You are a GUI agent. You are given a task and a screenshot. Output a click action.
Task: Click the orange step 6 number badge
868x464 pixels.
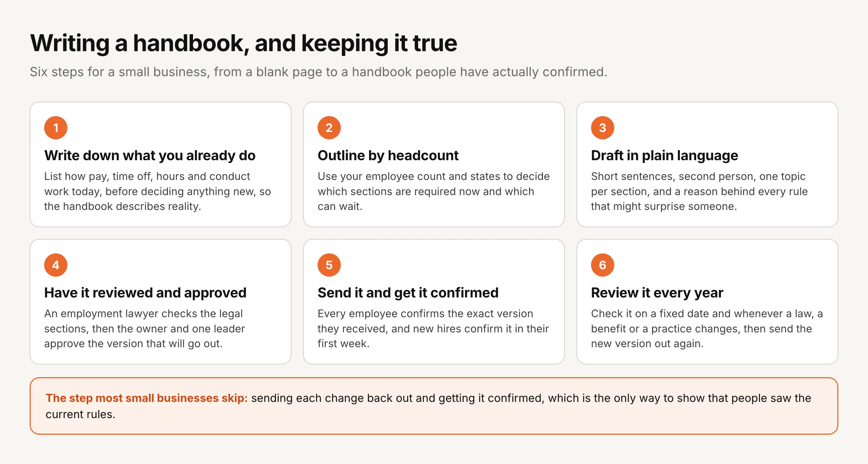click(x=603, y=265)
